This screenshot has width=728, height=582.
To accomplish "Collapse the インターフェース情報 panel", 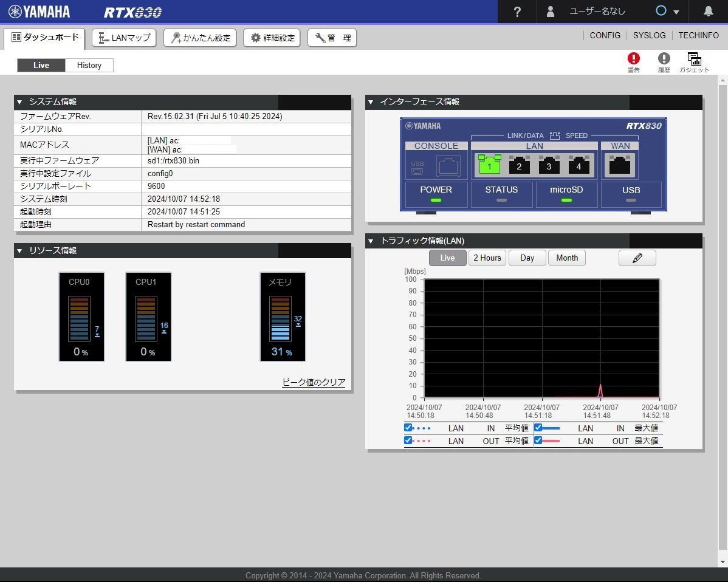I will pos(371,102).
